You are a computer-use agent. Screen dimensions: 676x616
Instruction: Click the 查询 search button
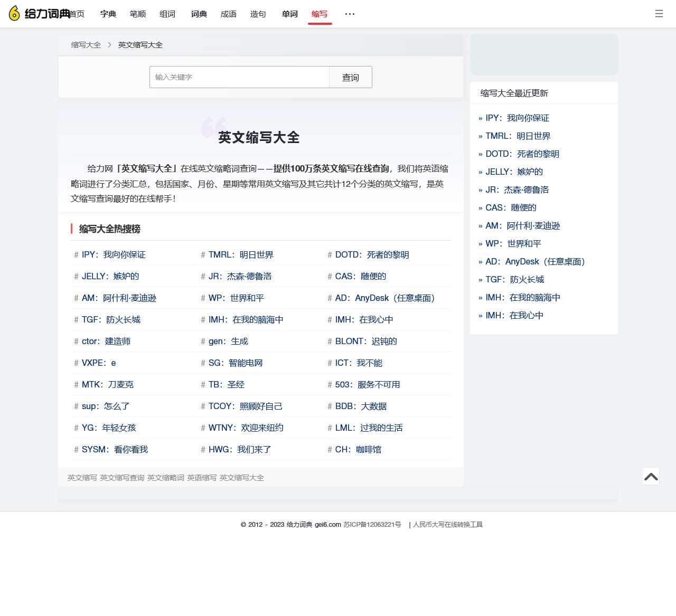pos(350,78)
